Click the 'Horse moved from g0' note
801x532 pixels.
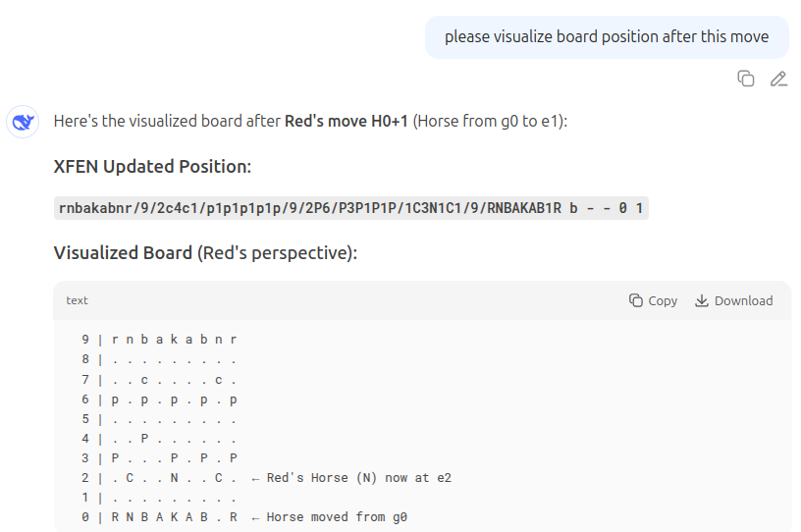pyautogui.click(x=329, y=516)
